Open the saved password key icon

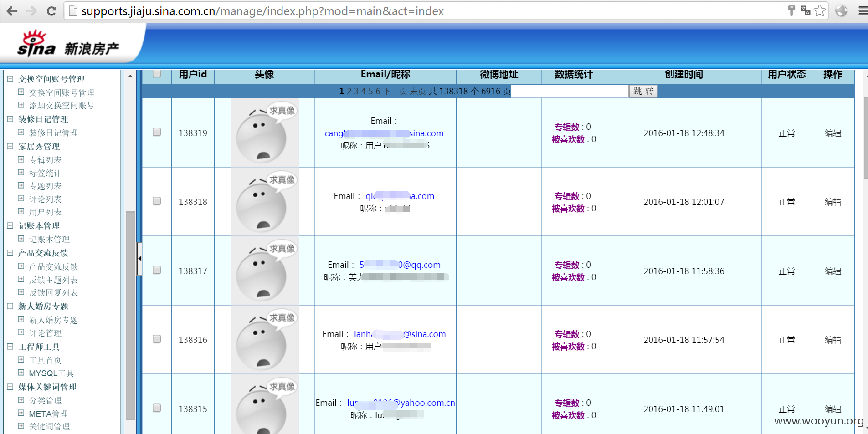point(791,10)
